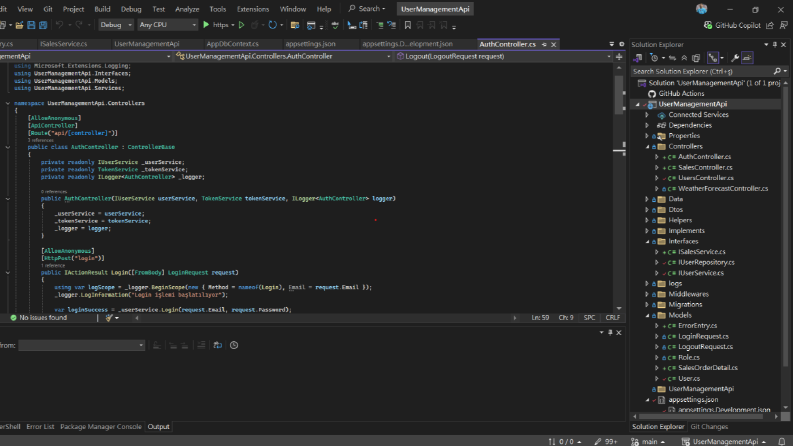Click the Search button in title bar
Viewport: 793px width, 446px height.
(x=367, y=9)
